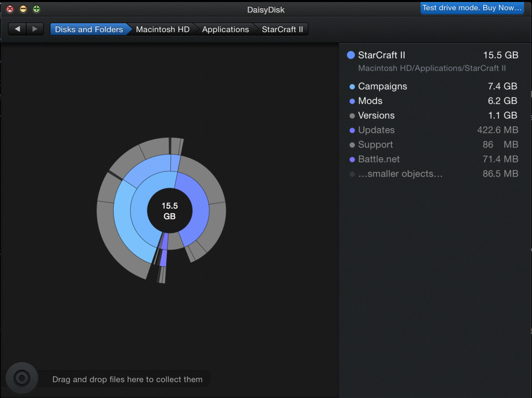The height and width of the screenshot is (398, 532).
Task: Select the StarCraft II 15.5 GB header row
Action: [x=433, y=55]
